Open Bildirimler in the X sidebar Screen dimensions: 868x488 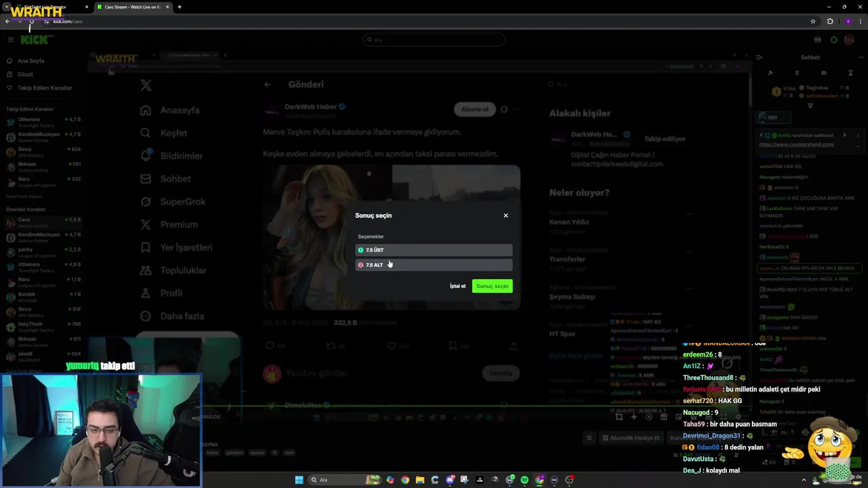click(x=171, y=156)
